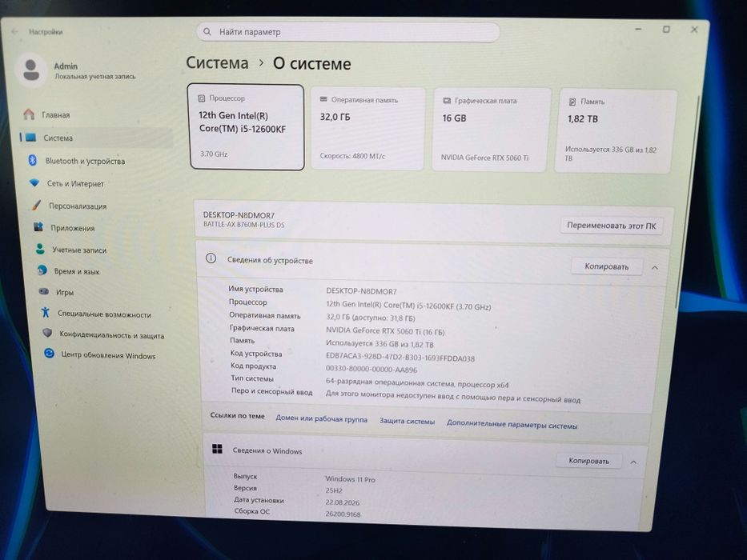Click the Bluetooth icon in sidebar
Image resolution: width=747 pixels, height=560 pixels.
(32, 160)
